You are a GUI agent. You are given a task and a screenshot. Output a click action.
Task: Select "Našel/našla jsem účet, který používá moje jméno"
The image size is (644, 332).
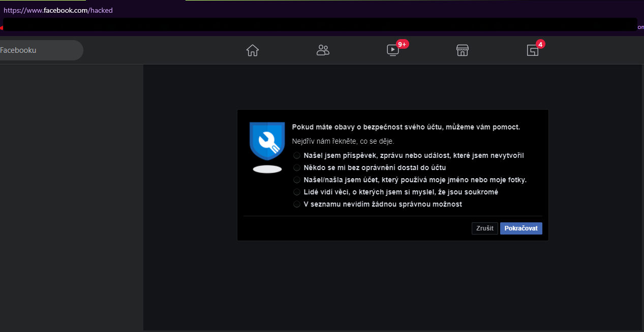coord(297,180)
